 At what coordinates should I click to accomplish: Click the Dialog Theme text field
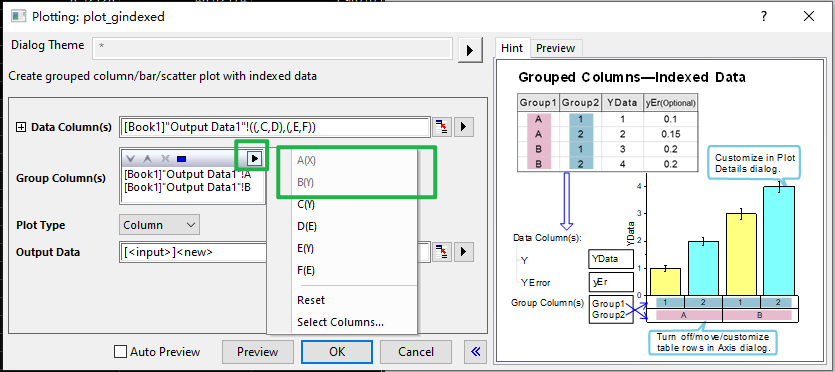[273, 47]
